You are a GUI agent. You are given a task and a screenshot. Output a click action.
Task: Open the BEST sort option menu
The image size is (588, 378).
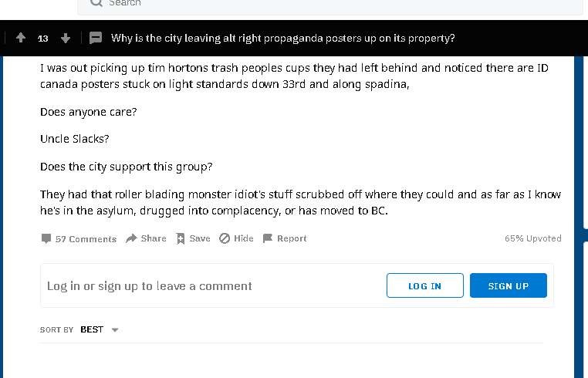pos(92,329)
